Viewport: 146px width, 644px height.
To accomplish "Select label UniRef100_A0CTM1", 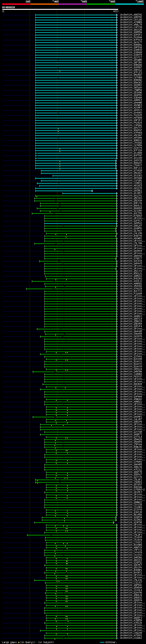I will [x=131, y=213].
